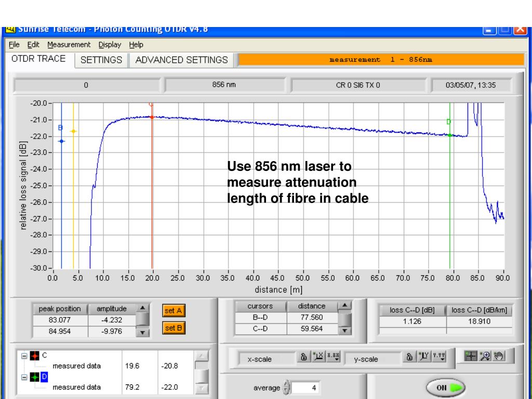Open the Measurement menu
Viewport: 532px width, 399px height.
pyautogui.click(x=69, y=45)
